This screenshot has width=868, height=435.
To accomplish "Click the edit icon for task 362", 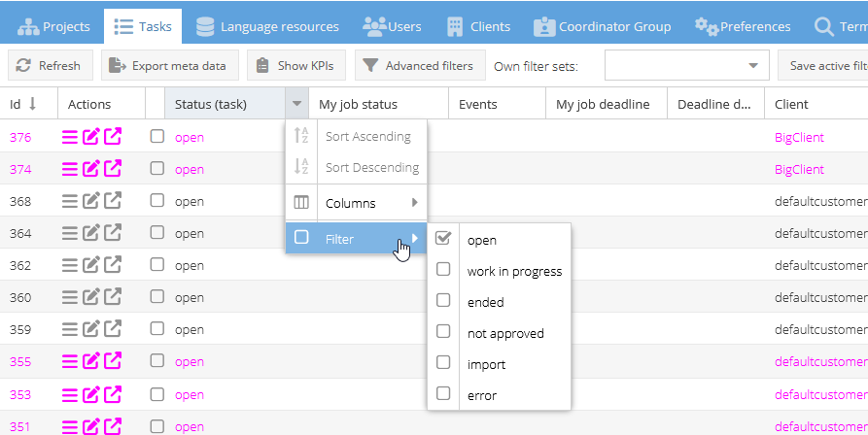I will 91,265.
